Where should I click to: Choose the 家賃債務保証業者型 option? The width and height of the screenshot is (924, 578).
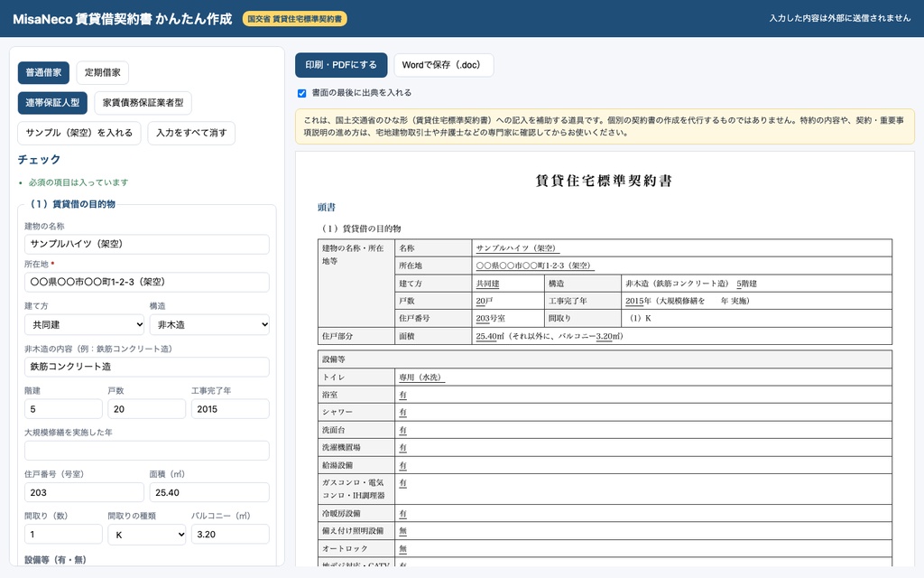(143, 103)
